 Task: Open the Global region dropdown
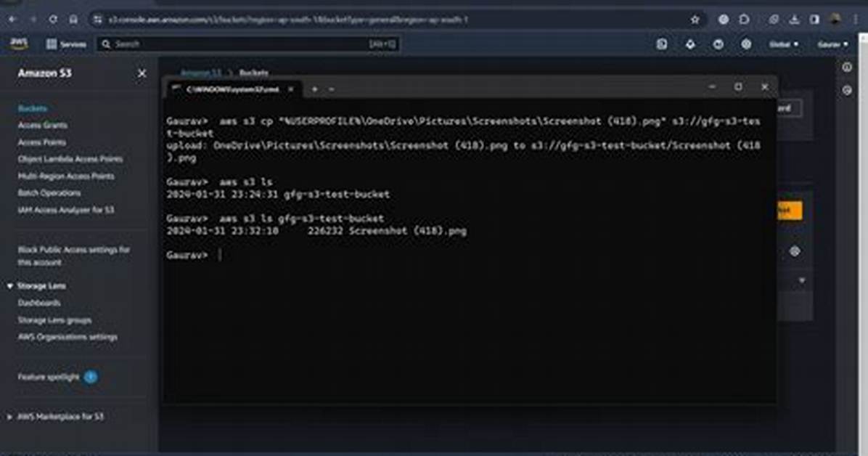[783, 44]
